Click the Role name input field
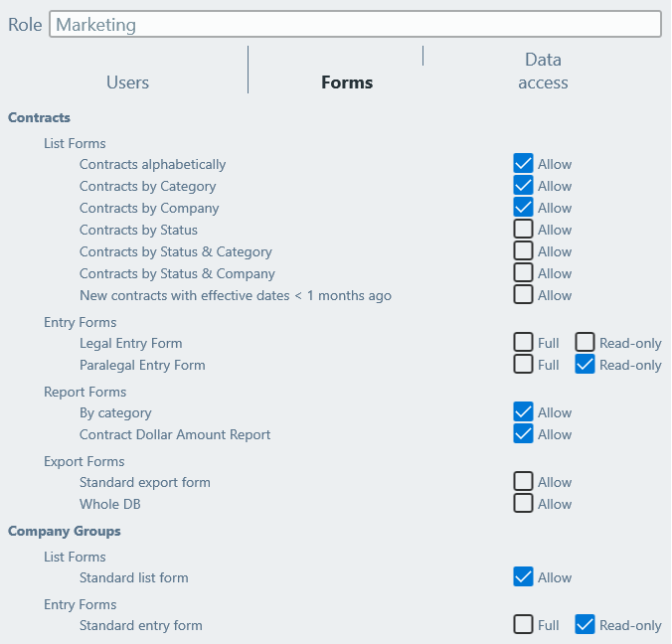Screen dimensions: 672x644 (356, 25)
